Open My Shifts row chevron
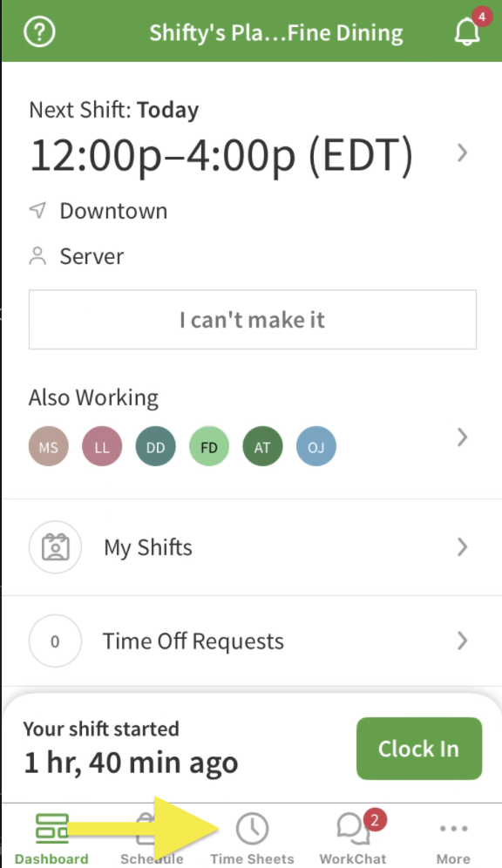This screenshot has height=868, width=502. click(463, 547)
